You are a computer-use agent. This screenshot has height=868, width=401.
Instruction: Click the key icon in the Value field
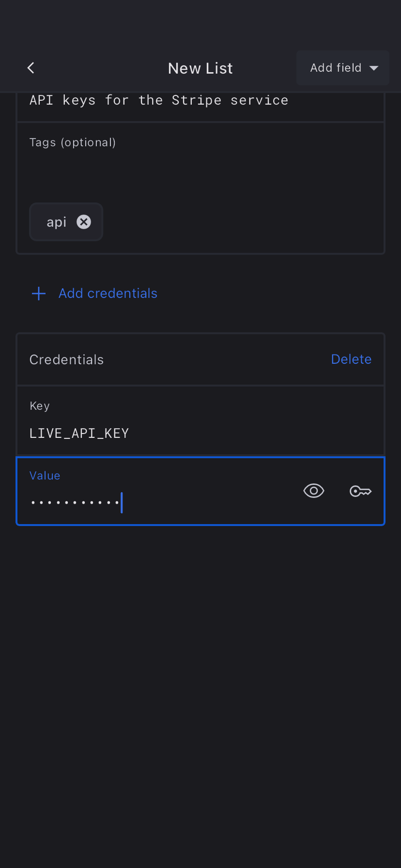tap(360, 492)
